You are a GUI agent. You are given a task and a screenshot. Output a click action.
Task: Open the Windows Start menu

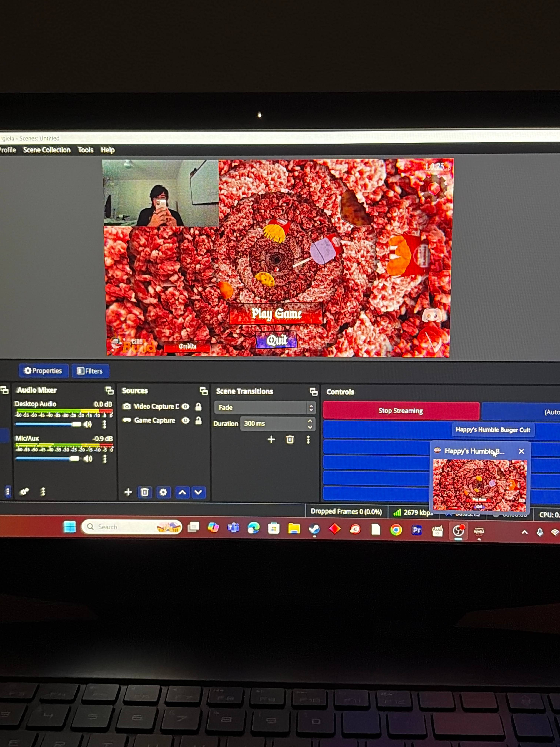(70, 527)
